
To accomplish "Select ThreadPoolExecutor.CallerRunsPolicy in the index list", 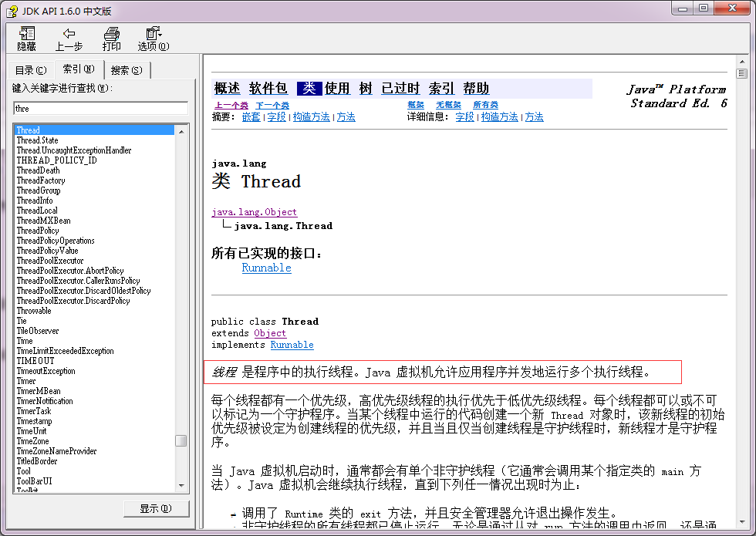I will (x=78, y=281).
